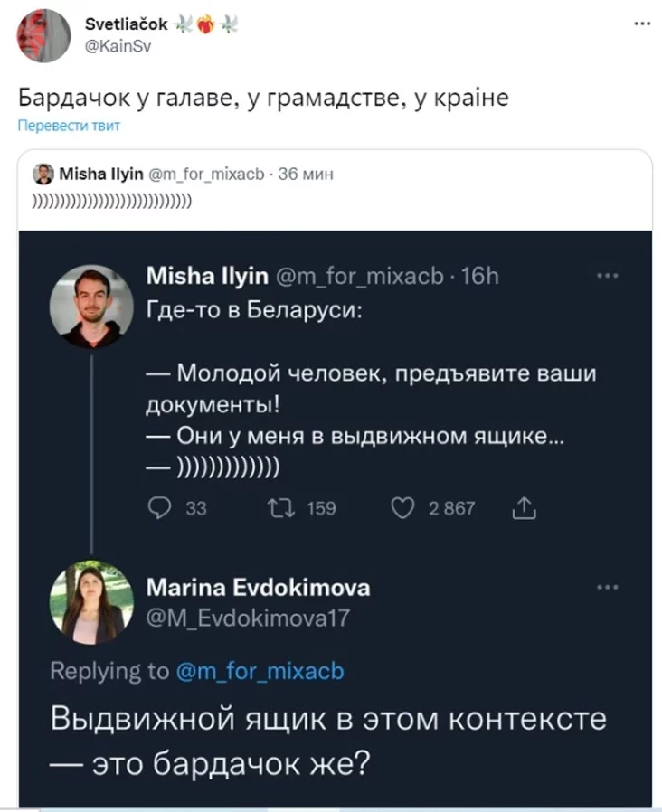Open the more options menu on Svetliačok's tweet
662x812 pixels.
pos(641,24)
